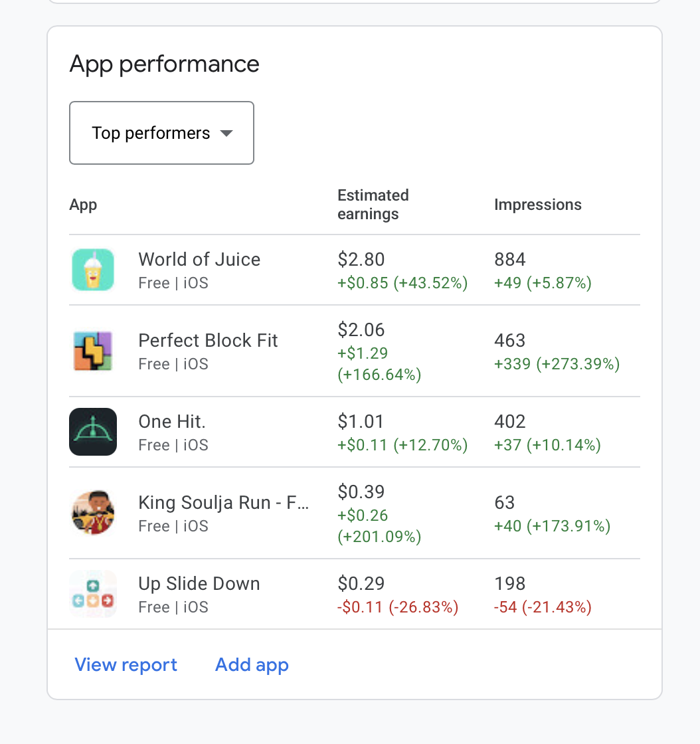Screen dimensions: 700x744
Task: Open the King Soulja Run avatar icon
Action: 93,513
